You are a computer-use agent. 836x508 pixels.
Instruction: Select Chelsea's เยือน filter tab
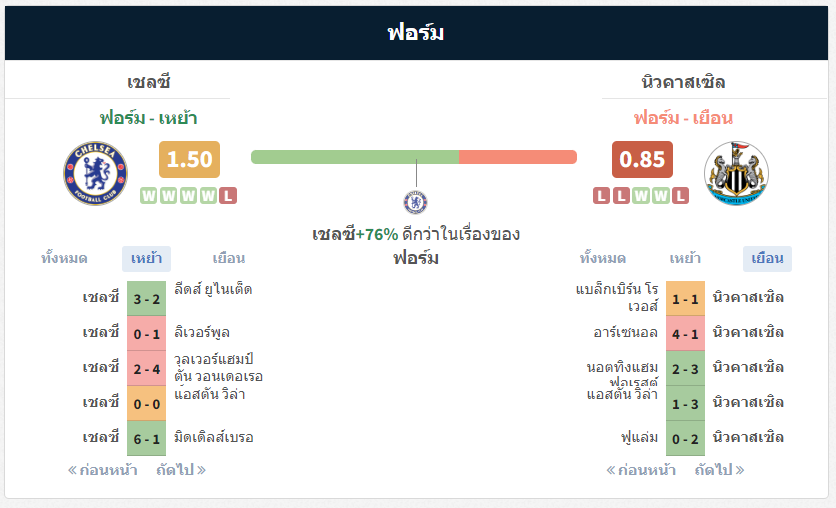pos(229,259)
